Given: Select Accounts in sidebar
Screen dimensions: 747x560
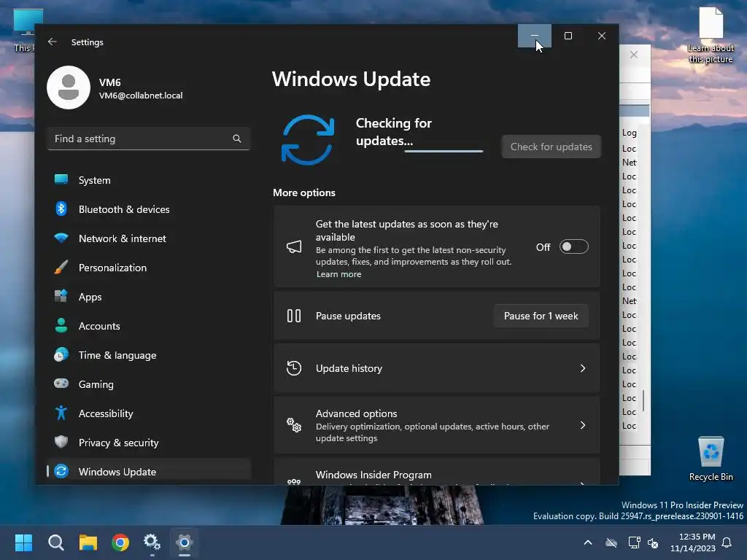Looking at the screenshot, I should (x=149, y=326).
